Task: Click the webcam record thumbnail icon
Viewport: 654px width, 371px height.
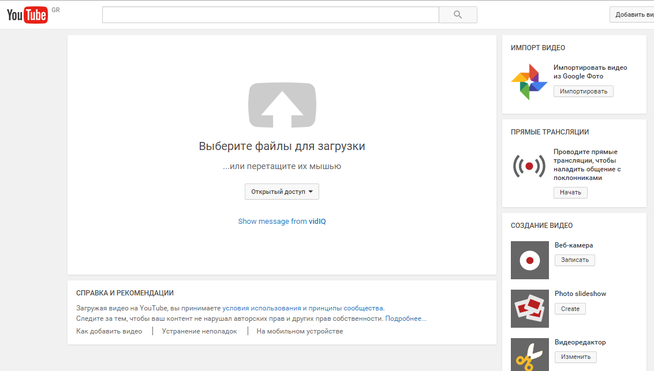Action: tap(530, 260)
